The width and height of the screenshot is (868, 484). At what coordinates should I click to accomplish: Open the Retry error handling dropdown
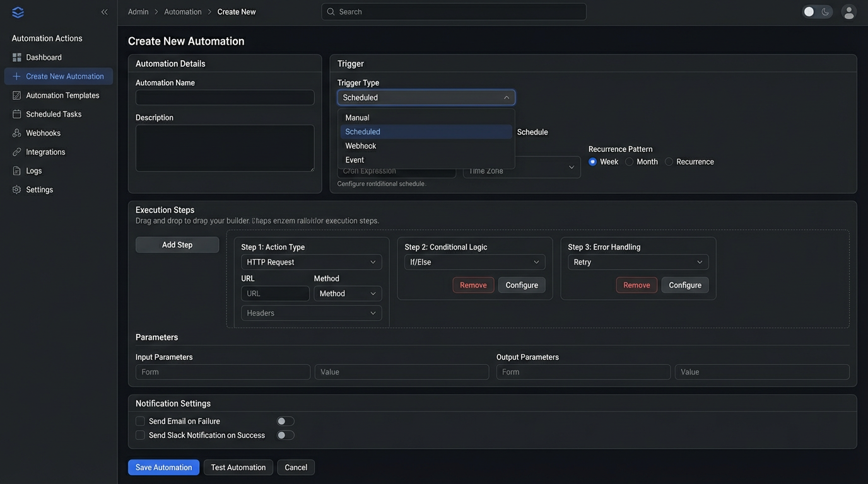click(x=638, y=262)
